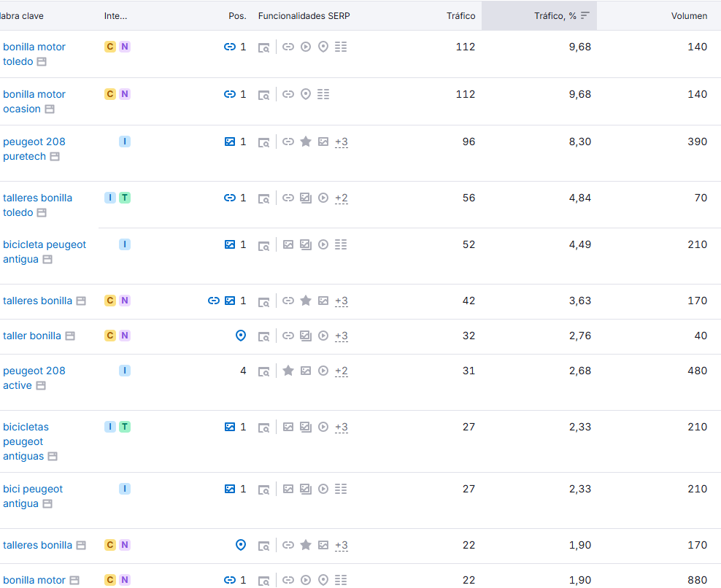Click the SERP page icon beside peugeot 208 puretech
The height and width of the screenshot is (588, 721).
55,156
